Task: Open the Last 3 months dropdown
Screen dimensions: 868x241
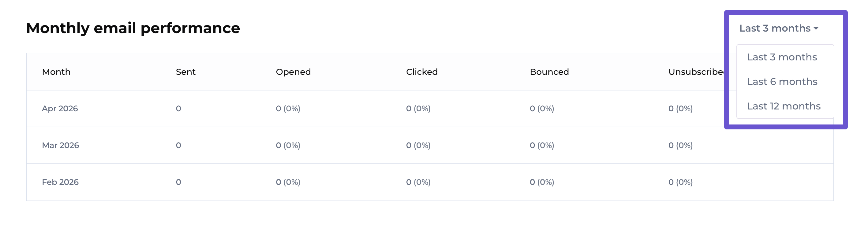Action: [x=779, y=28]
